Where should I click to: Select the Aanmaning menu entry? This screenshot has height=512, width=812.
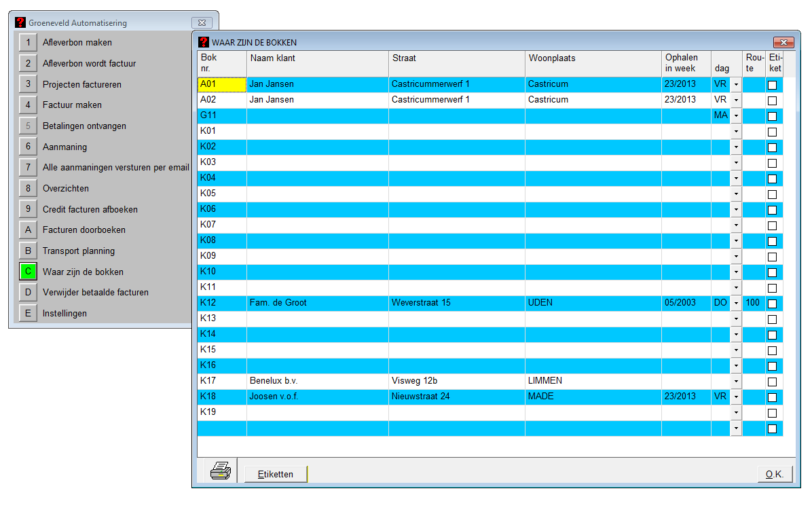click(x=64, y=147)
